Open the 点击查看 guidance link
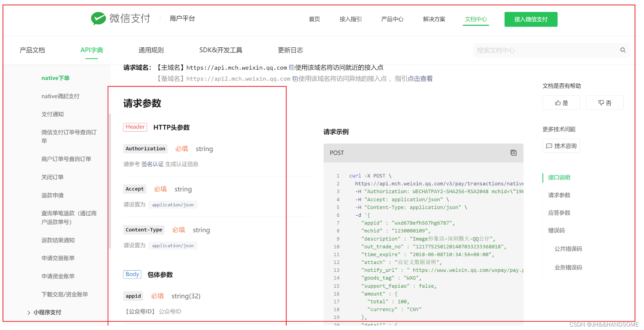The image size is (644, 330). [x=420, y=79]
